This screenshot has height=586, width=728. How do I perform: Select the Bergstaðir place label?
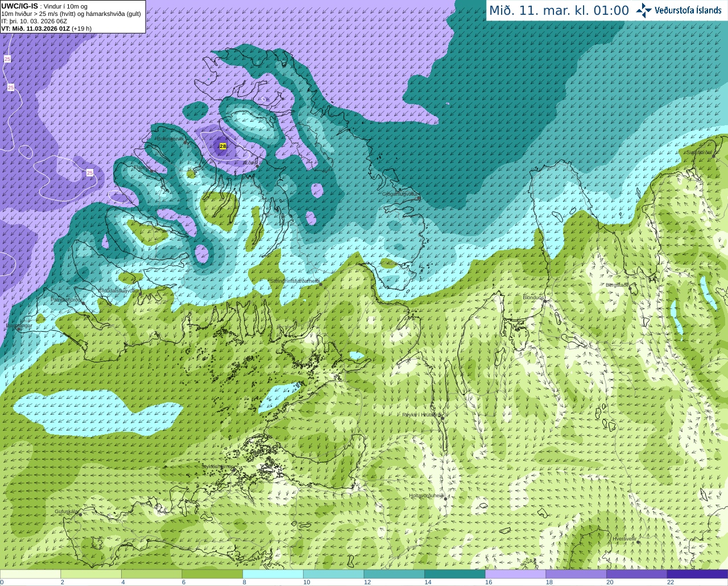[617, 285]
